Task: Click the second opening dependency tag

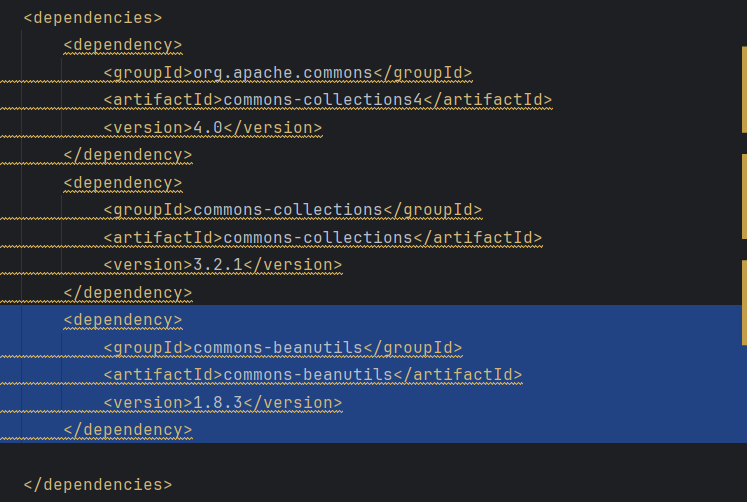Action: click(122, 182)
